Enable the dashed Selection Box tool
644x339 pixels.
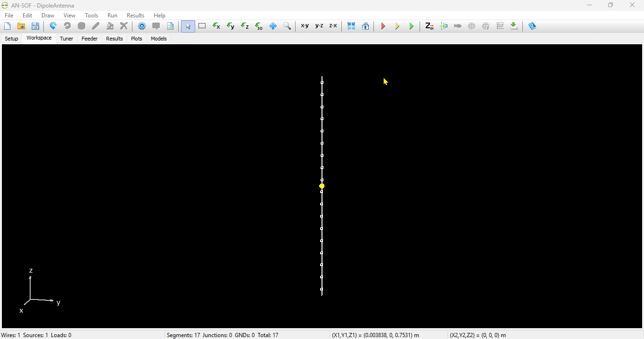point(202,26)
